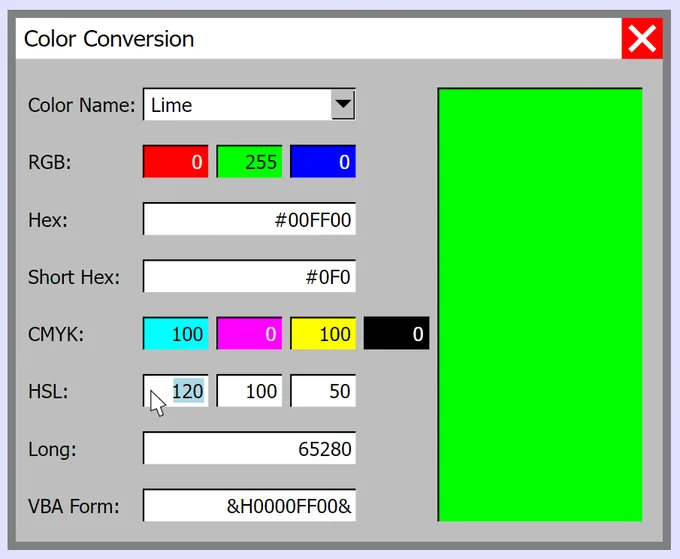Click the Long field showing 65280
Viewport: 680px width, 559px height.
tap(249, 448)
